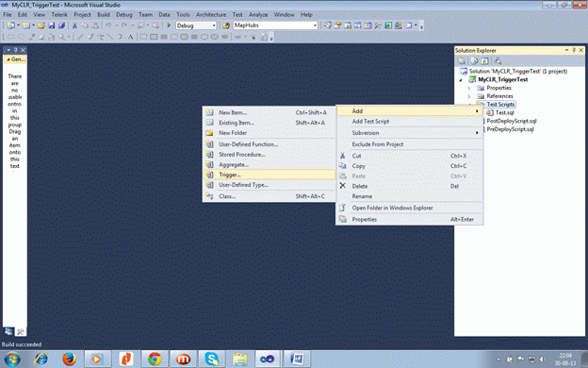Click Delete in context menu
The image size is (588, 368).
click(x=410, y=186)
